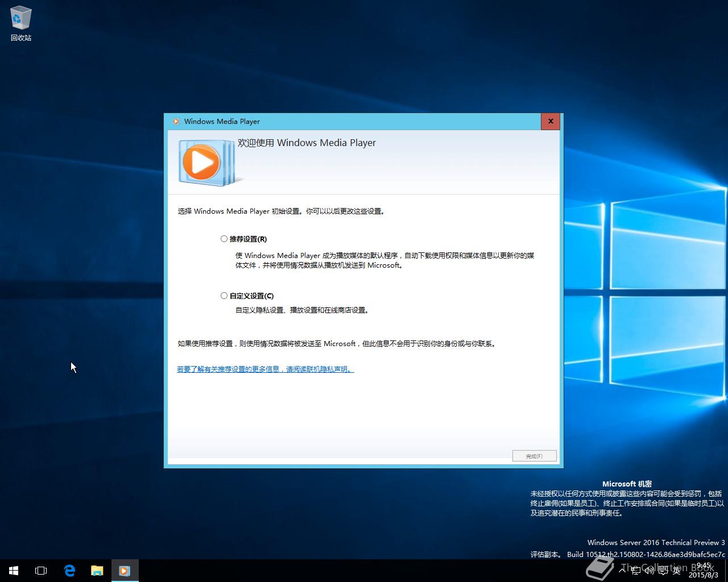The height and width of the screenshot is (582, 728).
Task: Open Task View from the taskbar
Action: click(x=41, y=571)
